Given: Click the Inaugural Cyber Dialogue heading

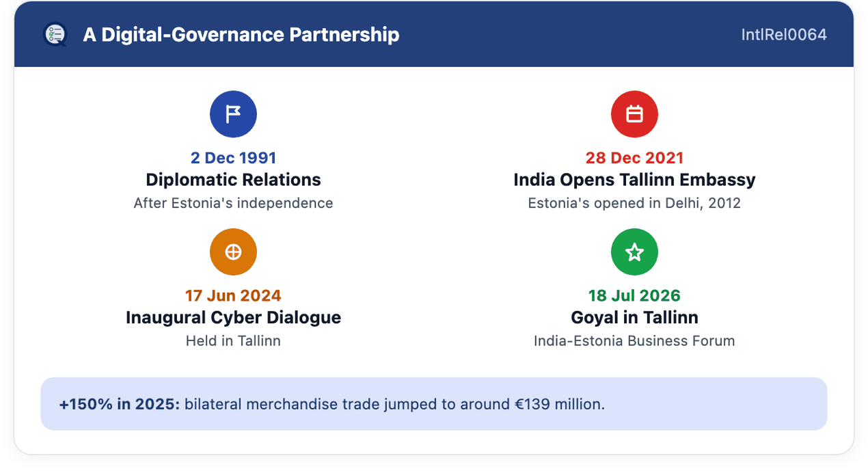Looking at the screenshot, I should pos(233,318).
